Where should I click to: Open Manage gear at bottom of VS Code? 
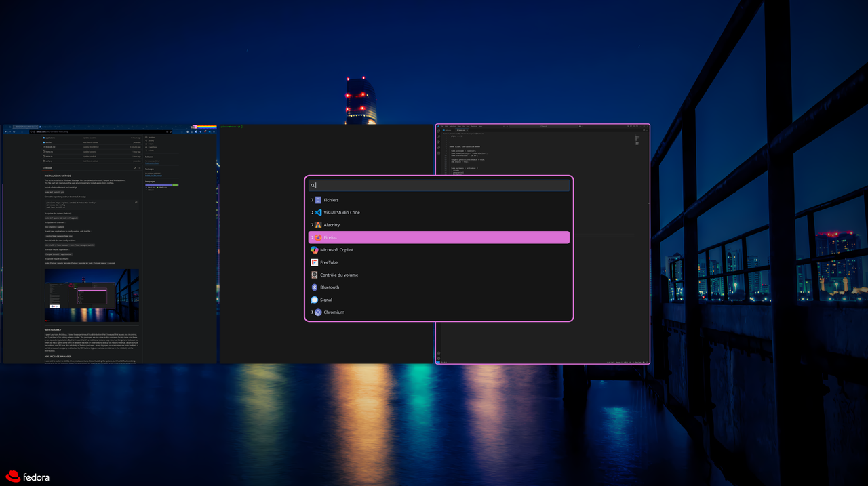(439, 357)
